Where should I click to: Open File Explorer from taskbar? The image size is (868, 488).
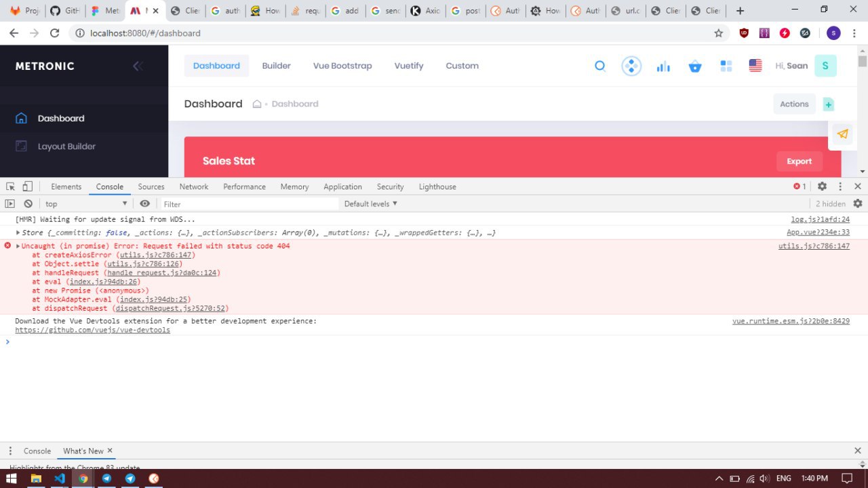tap(36, 478)
